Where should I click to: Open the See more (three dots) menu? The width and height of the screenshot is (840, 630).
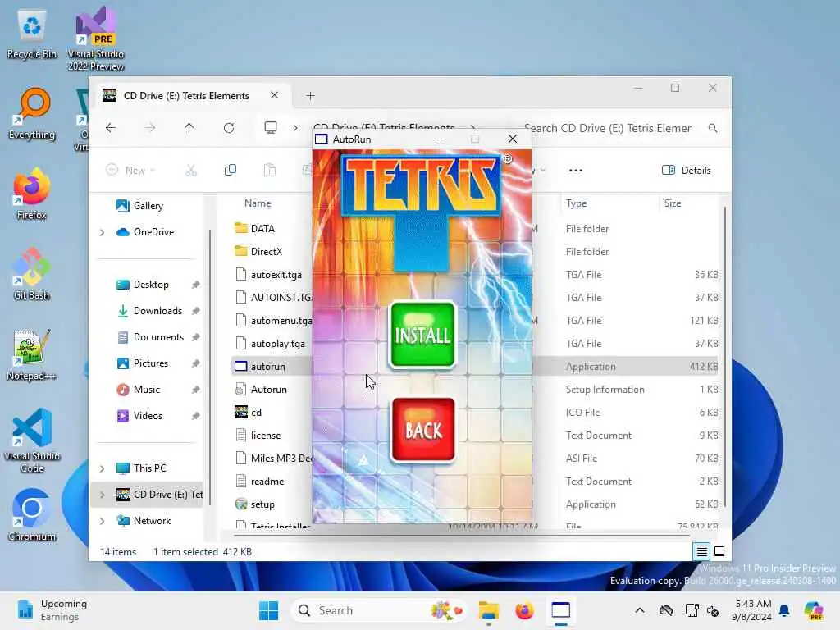coord(576,171)
